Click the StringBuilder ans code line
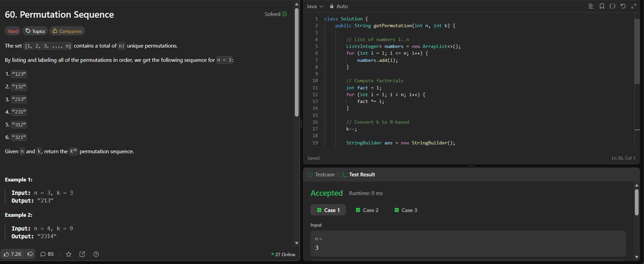 click(400, 143)
